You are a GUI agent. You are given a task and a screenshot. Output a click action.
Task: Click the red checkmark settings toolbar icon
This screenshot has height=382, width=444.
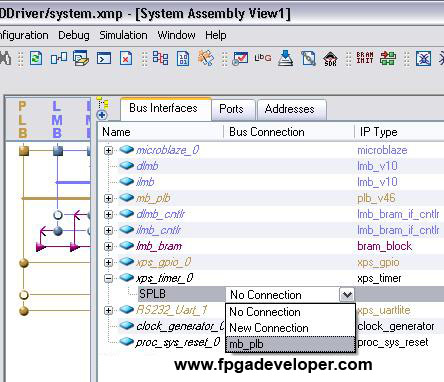[240, 58]
